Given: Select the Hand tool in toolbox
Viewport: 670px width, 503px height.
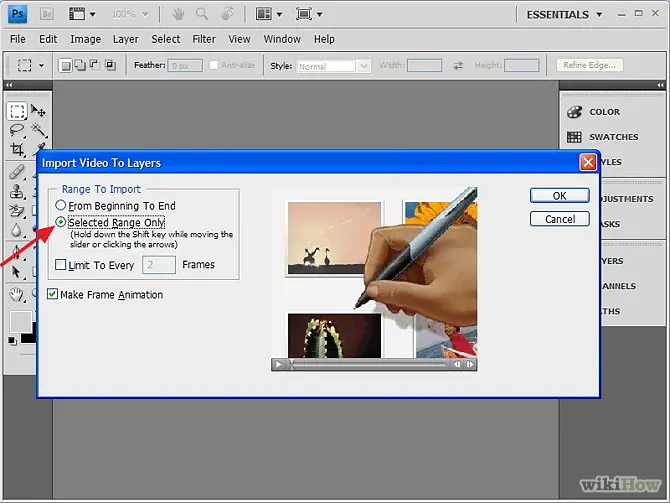Looking at the screenshot, I should 16,294.
